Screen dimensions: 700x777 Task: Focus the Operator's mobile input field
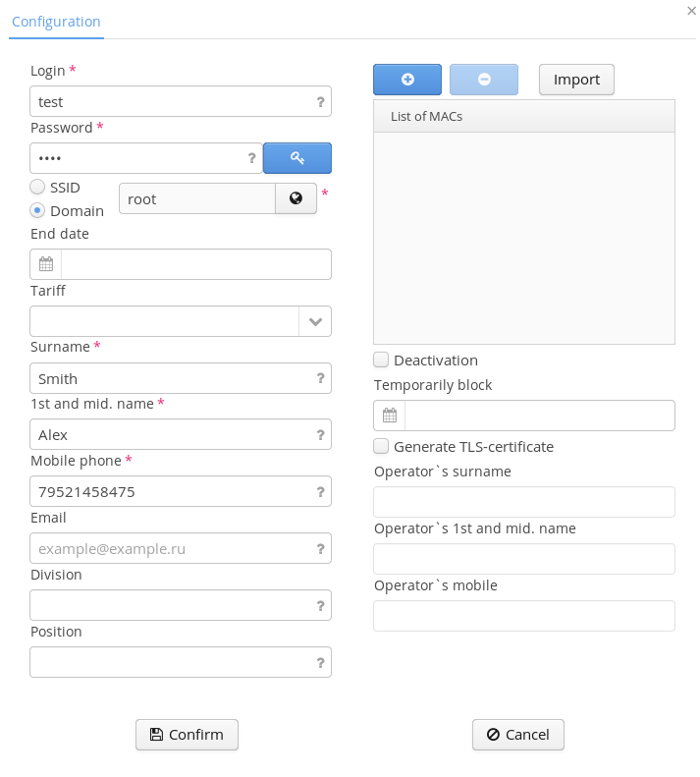[524, 616]
